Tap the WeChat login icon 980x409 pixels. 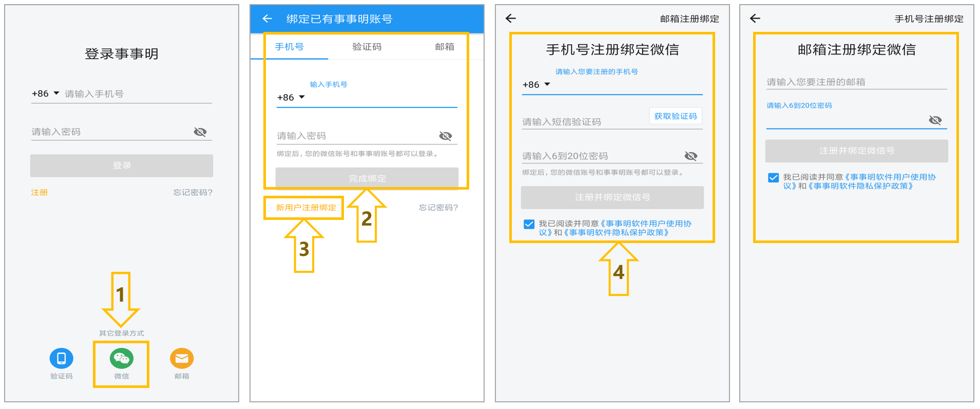coord(122,358)
